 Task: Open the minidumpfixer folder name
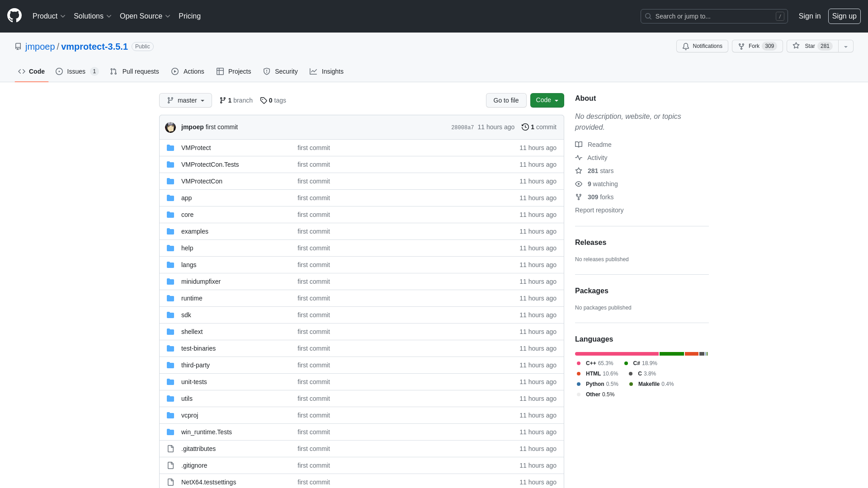pos(201,282)
